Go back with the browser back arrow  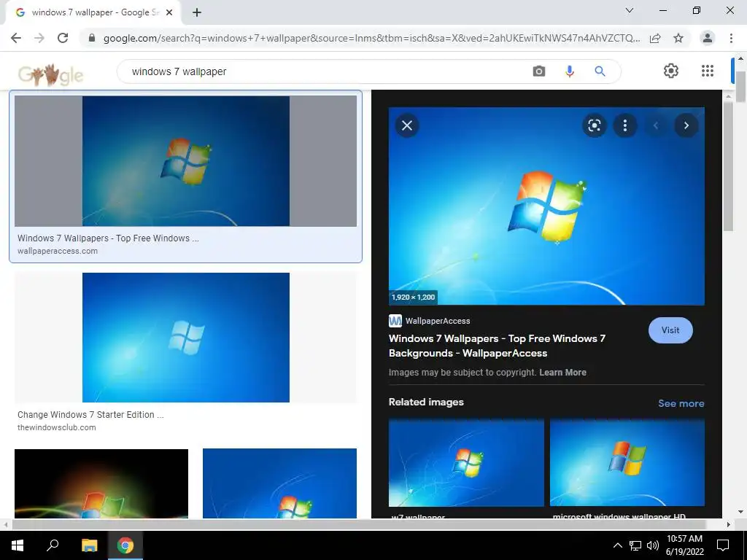(x=16, y=38)
